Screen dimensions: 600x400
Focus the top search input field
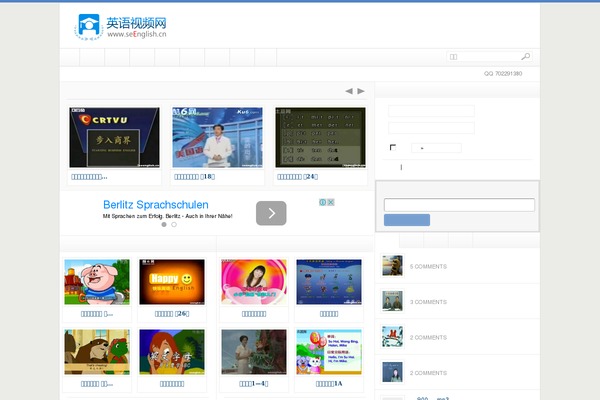click(x=484, y=57)
